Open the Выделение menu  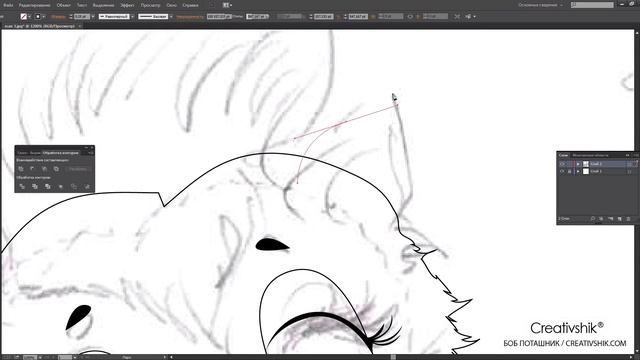pyautogui.click(x=103, y=5)
